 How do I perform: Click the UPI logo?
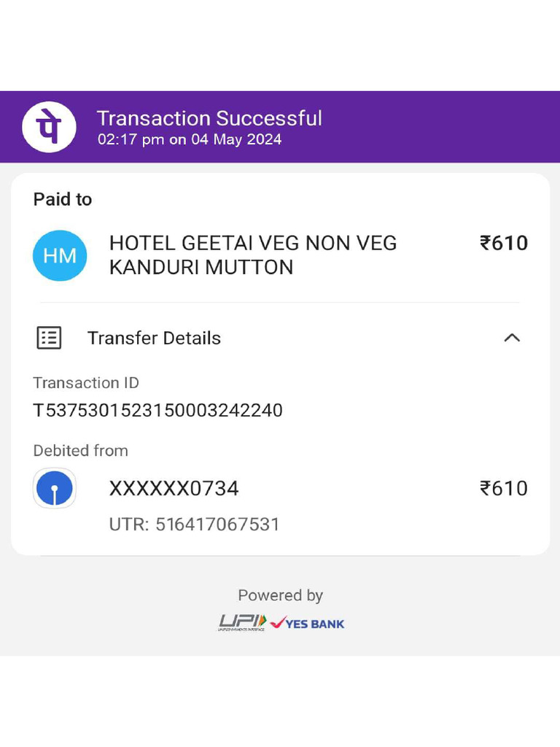(x=242, y=623)
